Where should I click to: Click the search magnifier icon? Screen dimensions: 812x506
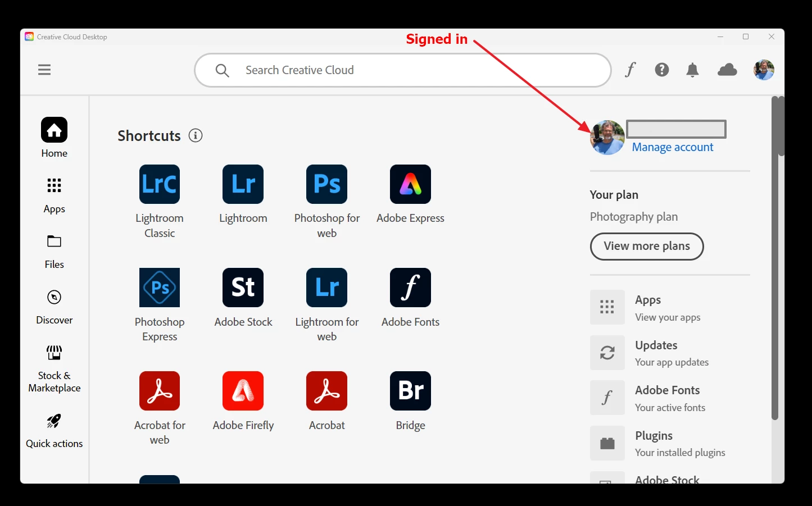click(x=223, y=70)
